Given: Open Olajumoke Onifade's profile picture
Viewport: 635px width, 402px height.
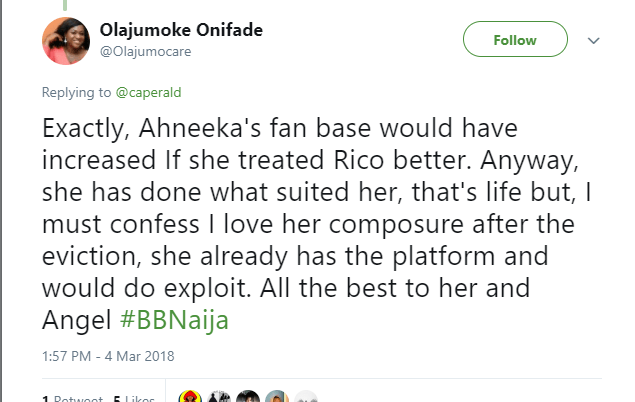Looking at the screenshot, I should tap(68, 40).
